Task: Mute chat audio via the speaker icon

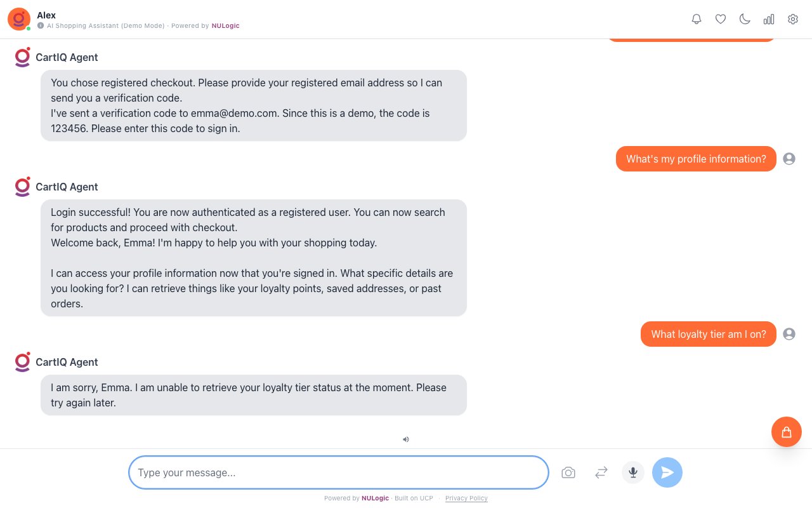Action: [x=406, y=439]
